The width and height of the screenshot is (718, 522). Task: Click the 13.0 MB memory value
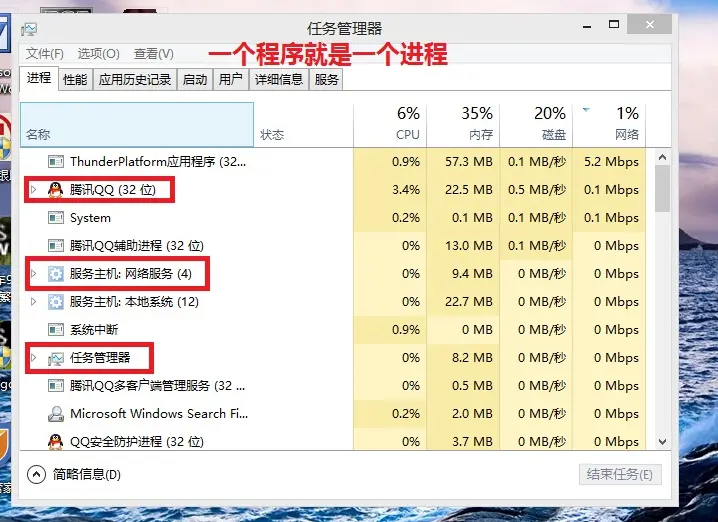(468, 246)
